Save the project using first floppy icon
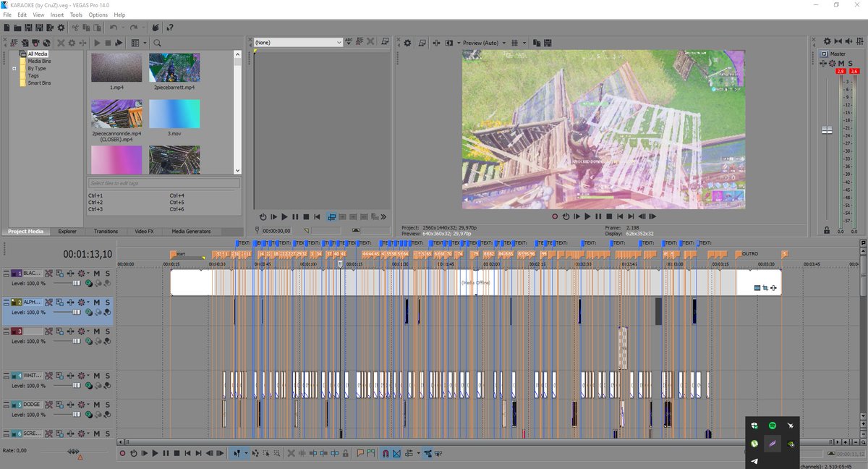This screenshot has height=469, width=868. click(x=28, y=28)
